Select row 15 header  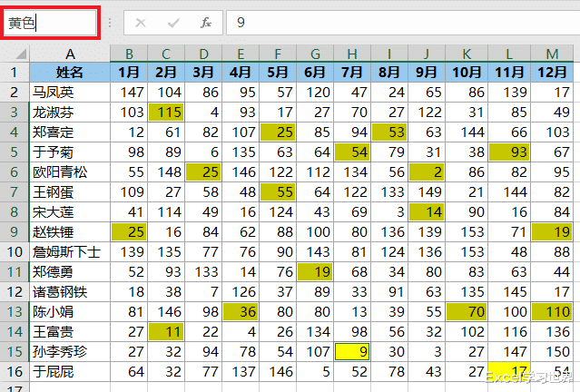click(15, 352)
